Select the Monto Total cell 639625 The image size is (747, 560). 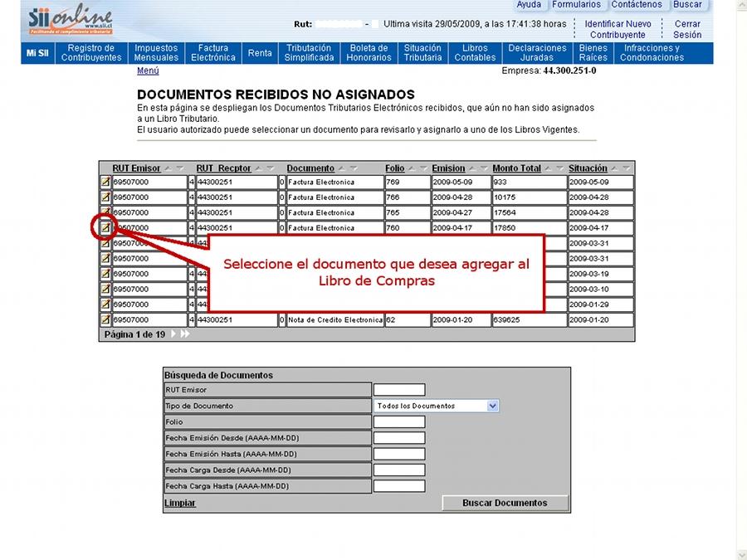(x=530, y=319)
